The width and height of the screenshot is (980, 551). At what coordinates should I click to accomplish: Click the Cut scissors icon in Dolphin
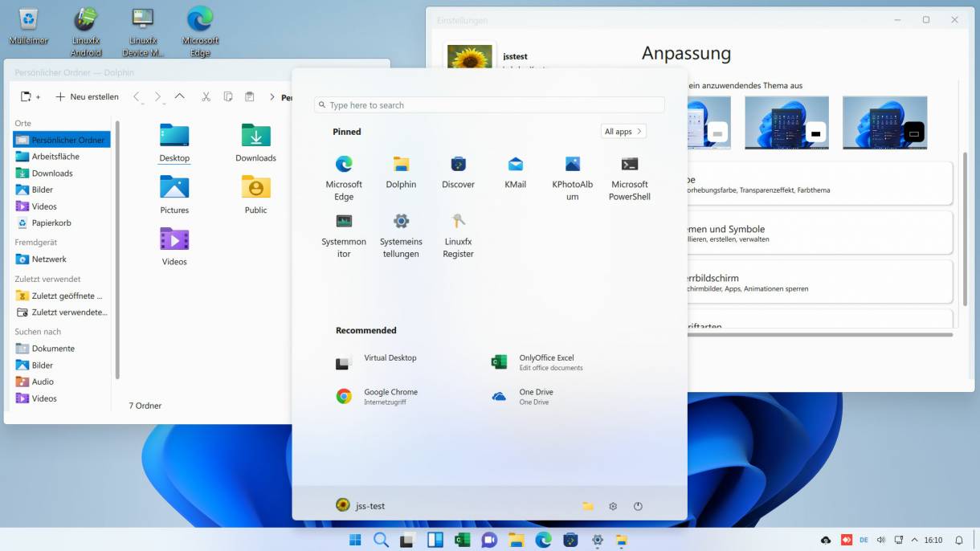pos(206,96)
